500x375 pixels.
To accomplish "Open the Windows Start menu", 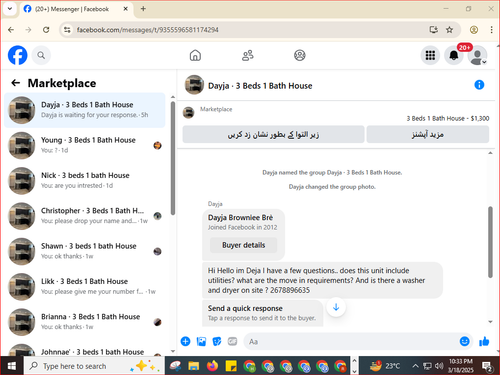I will click(12, 366).
